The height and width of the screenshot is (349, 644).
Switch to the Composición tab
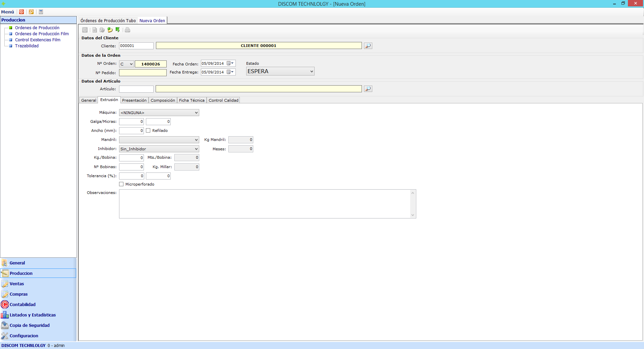[x=163, y=100]
